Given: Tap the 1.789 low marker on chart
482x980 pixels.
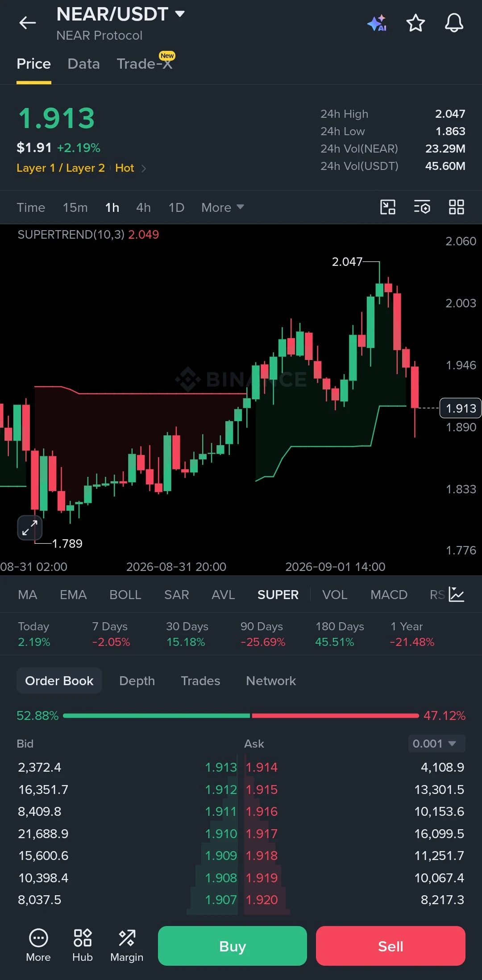Looking at the screenshot, I should tap(67, 544).
